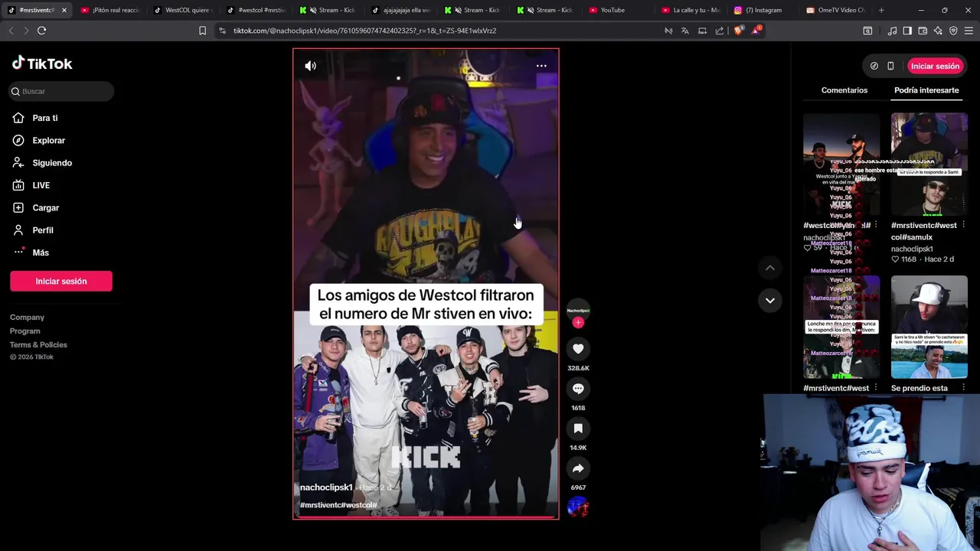The image size is (980, 551).
Task: Open the Brave Wallet icon
Action: pos(923,31)
